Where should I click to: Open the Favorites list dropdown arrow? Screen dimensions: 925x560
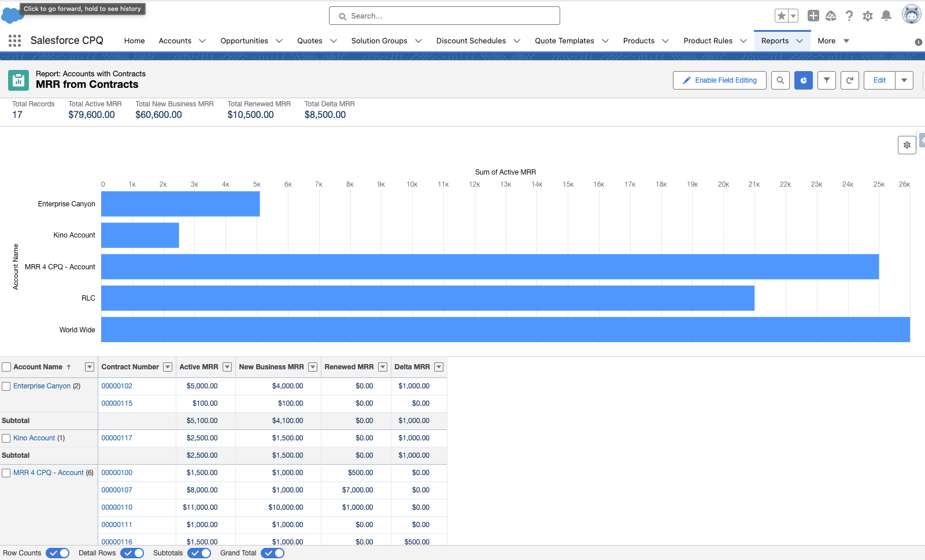(x=794, y=16)
